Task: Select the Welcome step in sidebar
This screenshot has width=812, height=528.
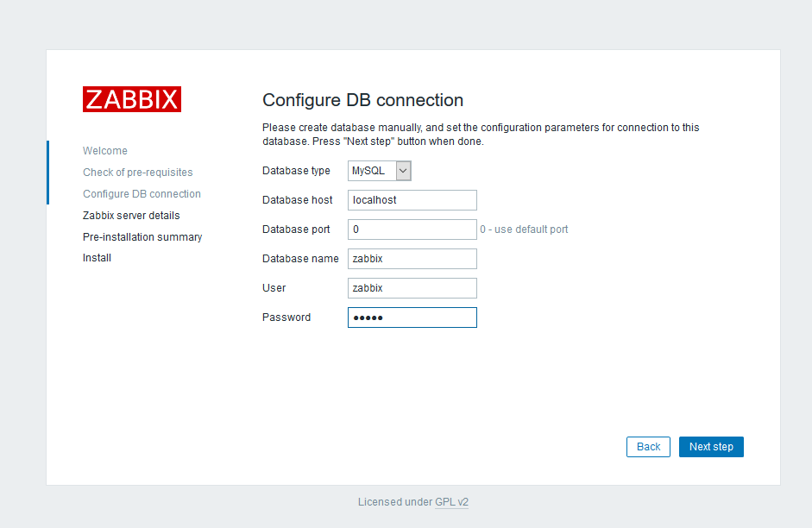Action: point(104,151)
